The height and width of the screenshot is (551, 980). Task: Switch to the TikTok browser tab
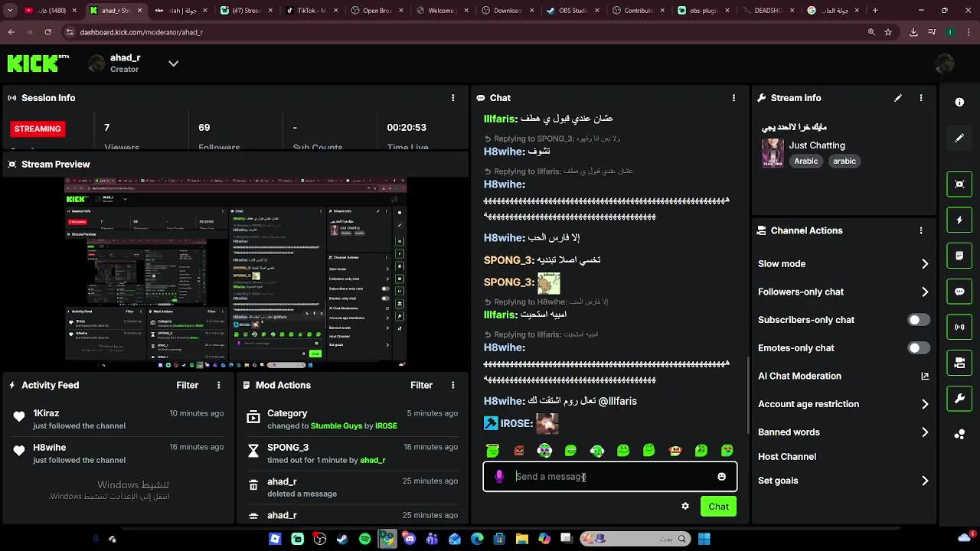tap(311, 11)
